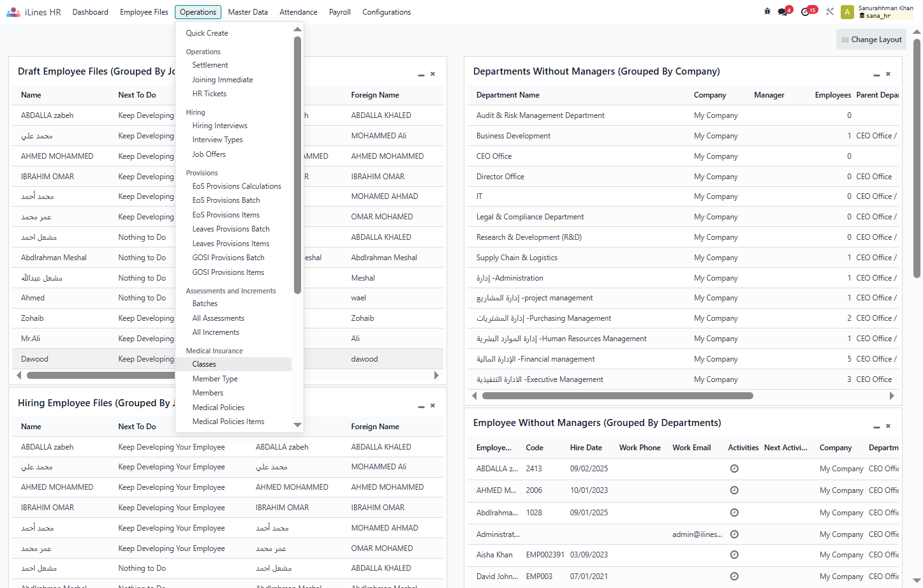Open activity clock in the admin@ilines row
This screenshot has width=923, height=588.
[734, 534]
